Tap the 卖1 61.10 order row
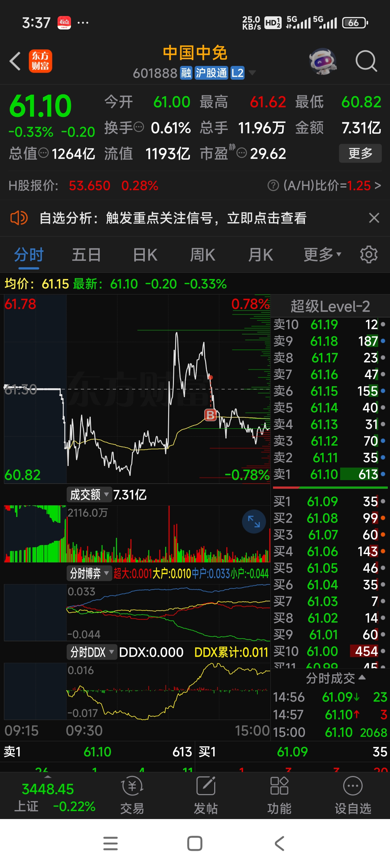 coord(330,474)
